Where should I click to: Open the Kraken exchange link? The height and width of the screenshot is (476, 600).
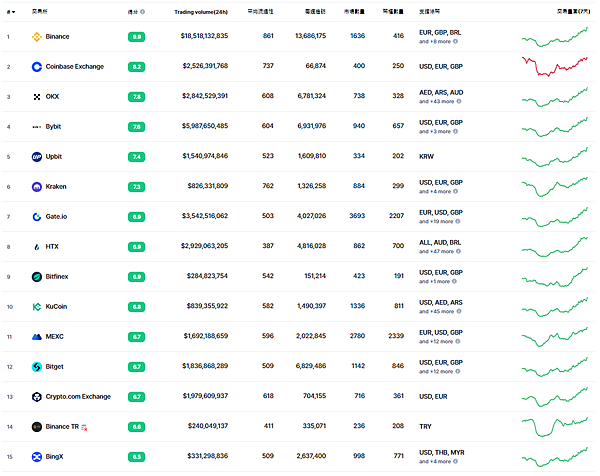point(56,187)
